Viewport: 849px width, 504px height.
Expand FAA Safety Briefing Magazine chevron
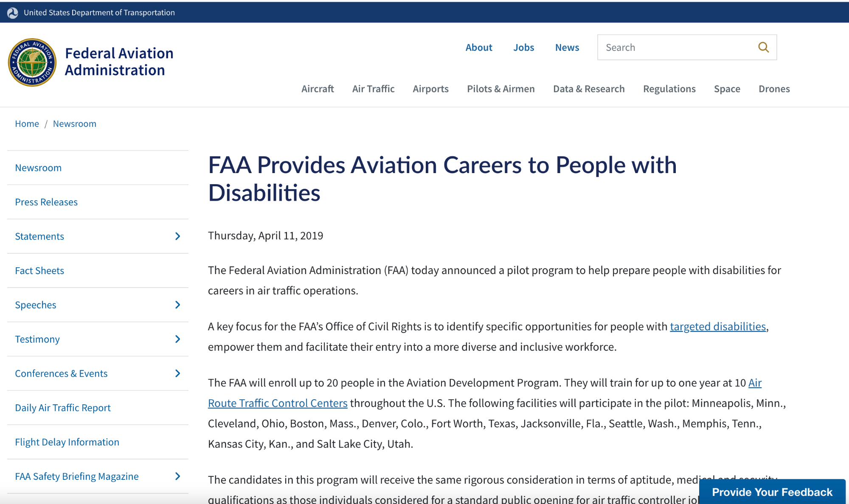(x=177, y=476)
